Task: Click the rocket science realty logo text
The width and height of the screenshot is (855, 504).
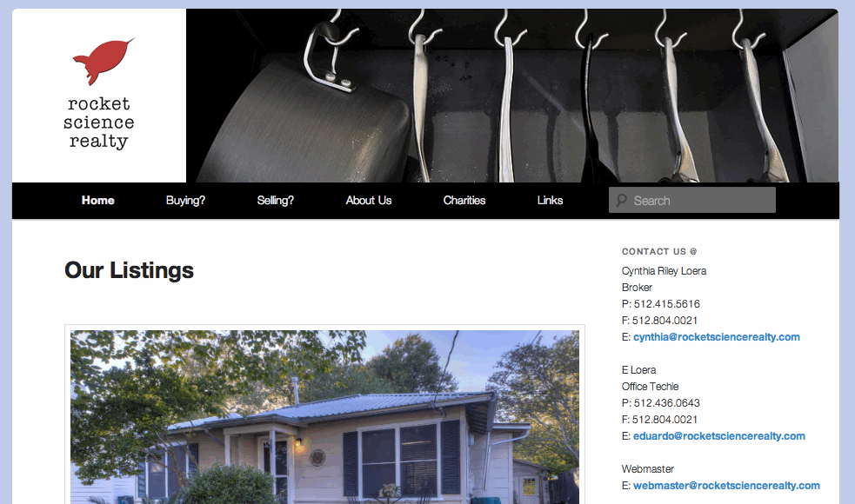Action: (x=98, y=123)
